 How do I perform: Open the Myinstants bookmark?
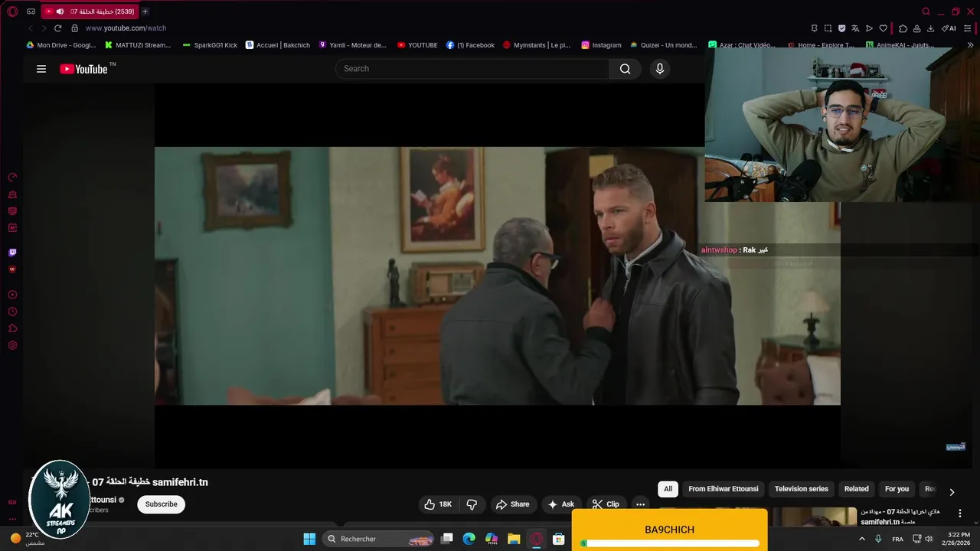pos(537,45)
